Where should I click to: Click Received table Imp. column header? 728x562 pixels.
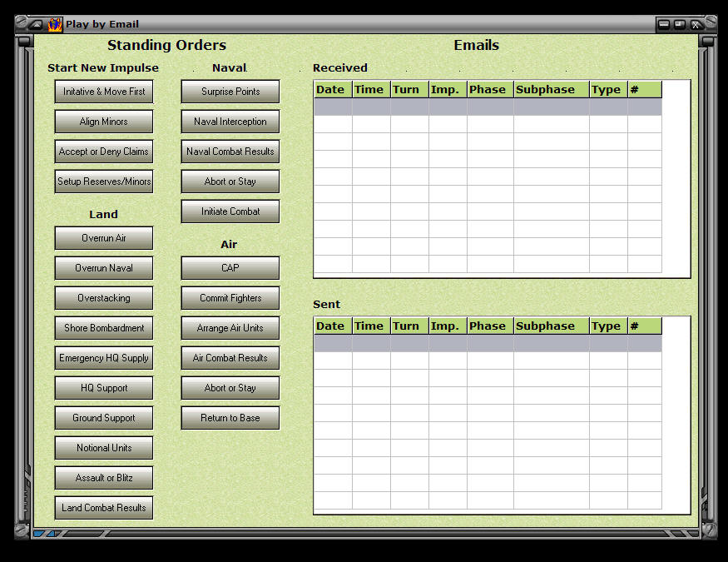pos(448,90)
